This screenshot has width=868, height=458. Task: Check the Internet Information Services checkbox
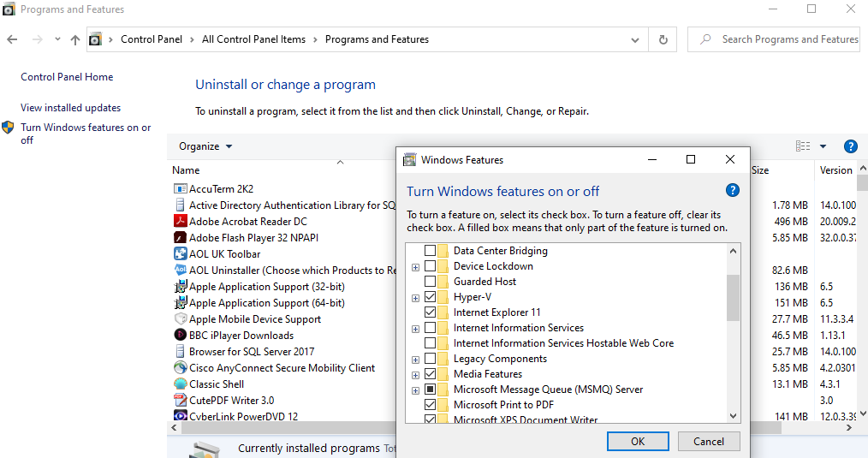click(x=430, y=328)
